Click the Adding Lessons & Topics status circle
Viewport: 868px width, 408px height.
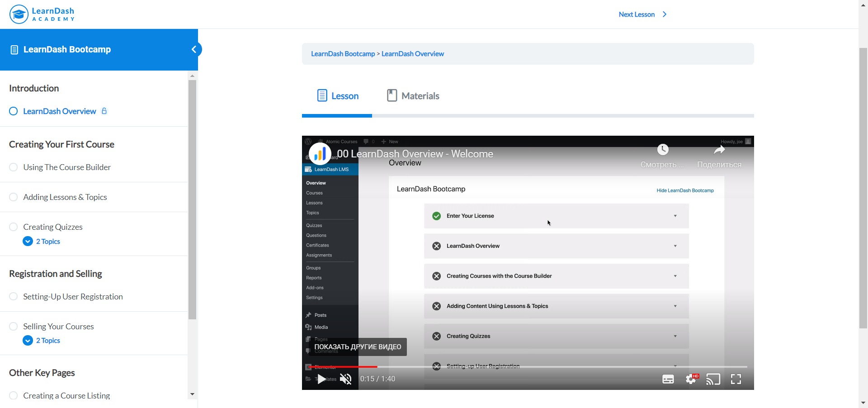click(x=14, y=197)
